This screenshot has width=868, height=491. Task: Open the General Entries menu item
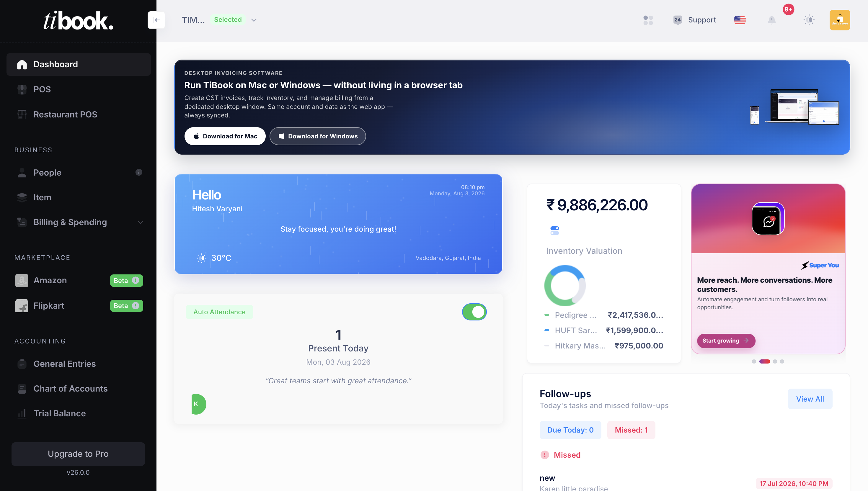pyautogui.click(x=78, y=364)
